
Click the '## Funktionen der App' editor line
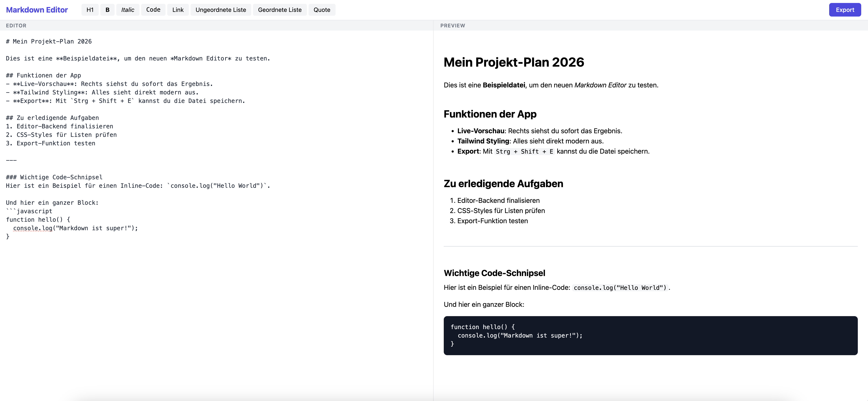pyautogui.click(x=44, y=76)
